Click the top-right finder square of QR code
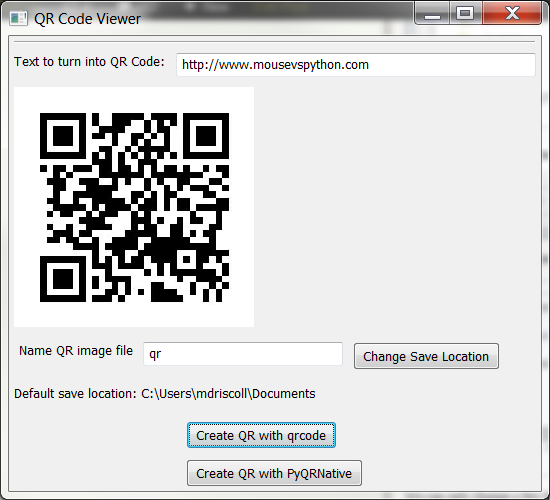Screen dimensions: 550x500 coord(206,136)
